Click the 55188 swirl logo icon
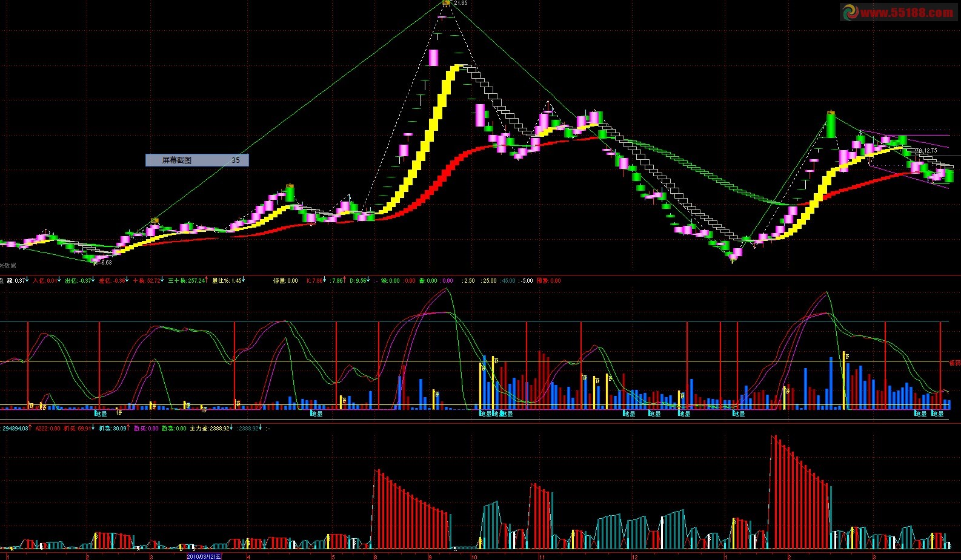The width and height of the screenshot is (961, 560). (x=850, y=12)
